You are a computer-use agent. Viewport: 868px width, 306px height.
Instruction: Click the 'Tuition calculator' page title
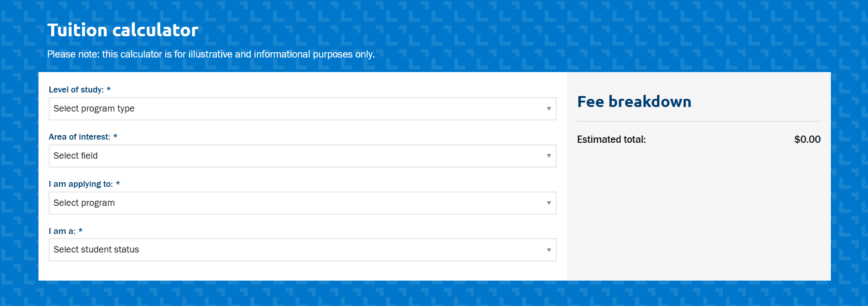(123, 30)
